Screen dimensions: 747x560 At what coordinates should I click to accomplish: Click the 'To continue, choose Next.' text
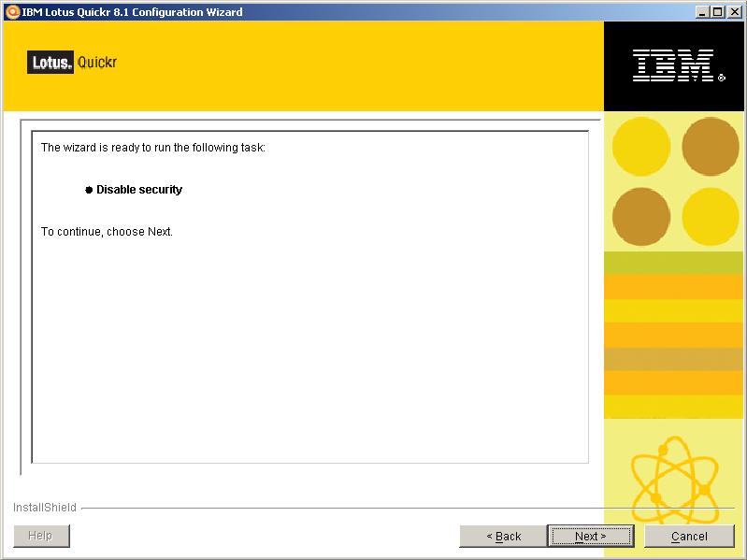(x=107, y=232)
